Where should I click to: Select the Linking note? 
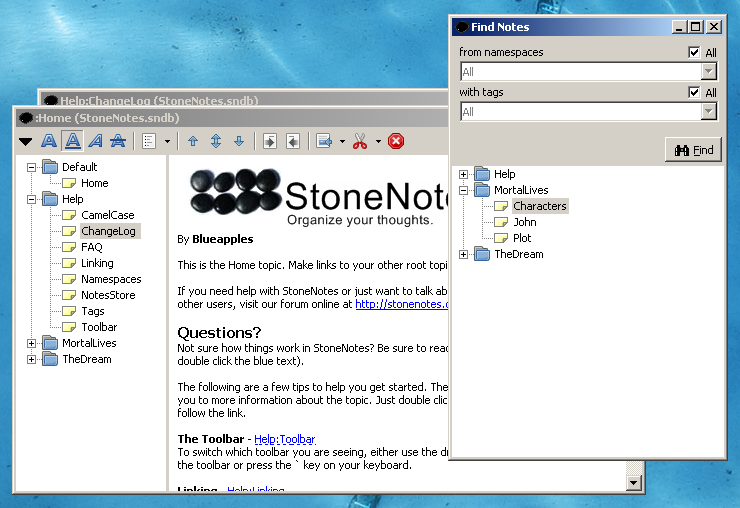click(x=97, y=263)
